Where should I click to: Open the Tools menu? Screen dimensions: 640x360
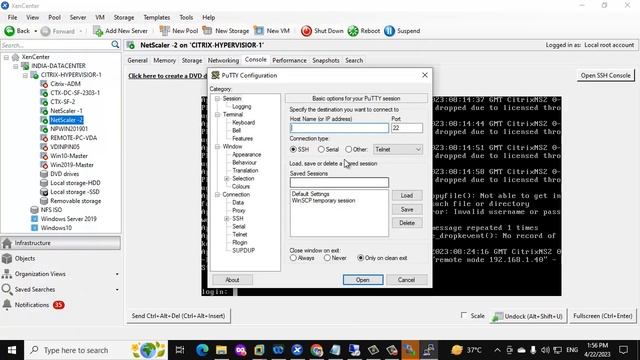[186, 18]
